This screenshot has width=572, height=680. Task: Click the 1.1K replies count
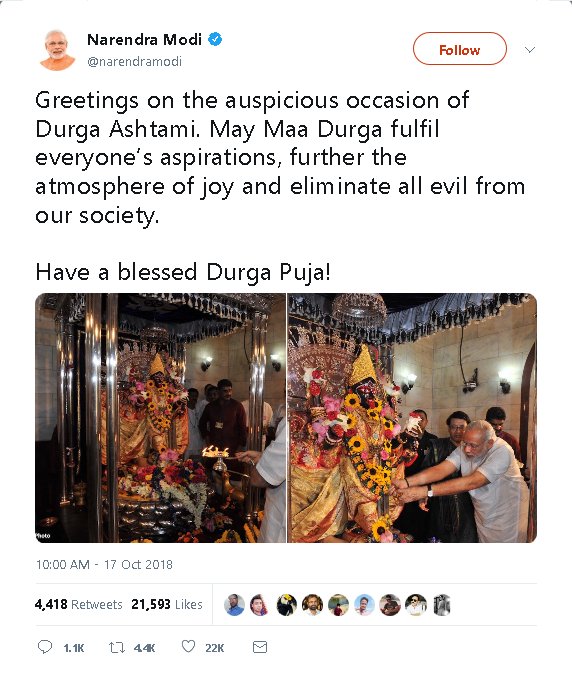point(74,648)
